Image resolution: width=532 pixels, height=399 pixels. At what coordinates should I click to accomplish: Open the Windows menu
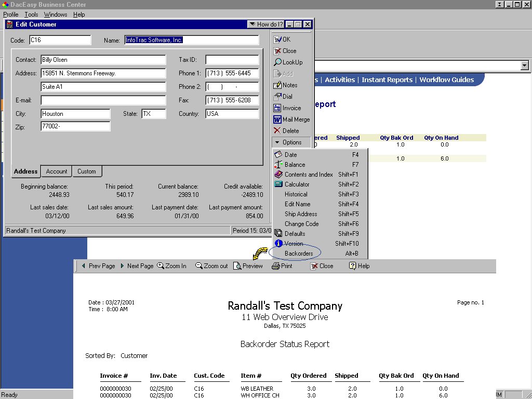56,15
